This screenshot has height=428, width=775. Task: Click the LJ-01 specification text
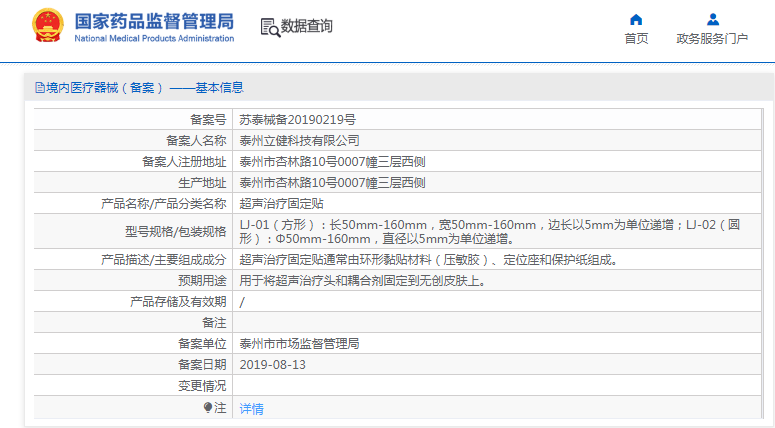[489, 232]
